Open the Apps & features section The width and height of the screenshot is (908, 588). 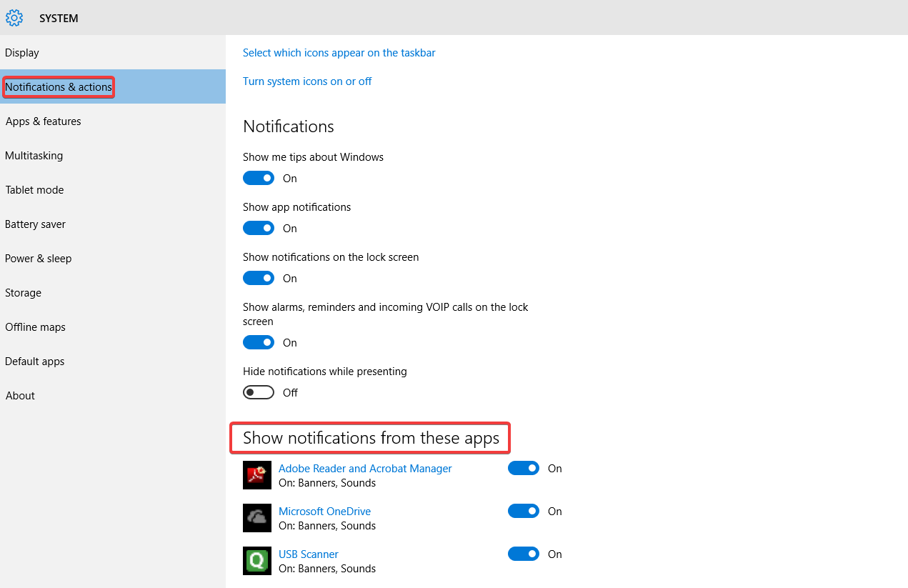click(x=43, y=121)
